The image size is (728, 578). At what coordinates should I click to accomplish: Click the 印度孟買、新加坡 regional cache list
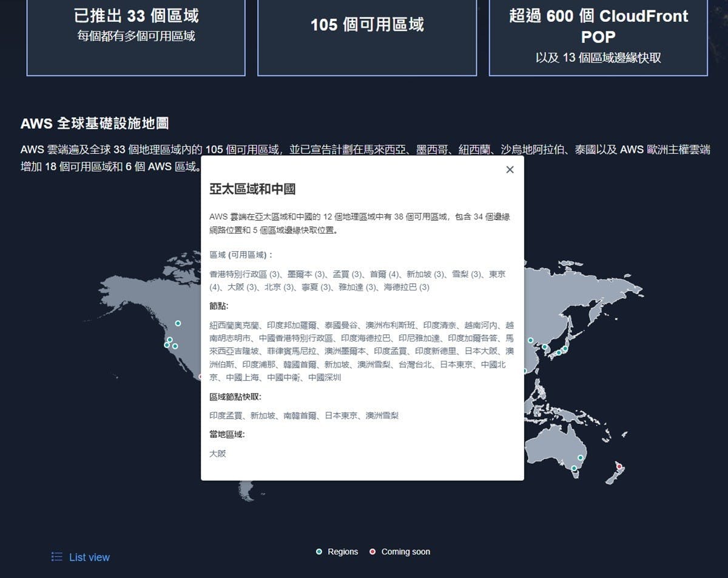pyautogui.click(x=304, y=415)
